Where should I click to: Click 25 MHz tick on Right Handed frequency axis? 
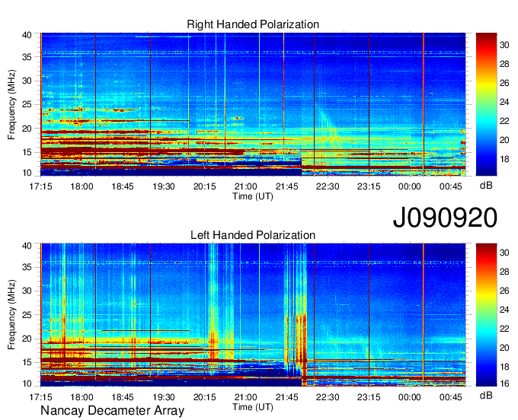tap(27, 104)
